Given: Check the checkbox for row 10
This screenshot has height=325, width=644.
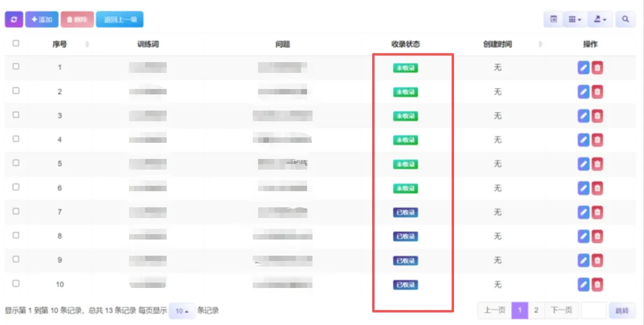Looking at the screenshot, I should 16,283.
